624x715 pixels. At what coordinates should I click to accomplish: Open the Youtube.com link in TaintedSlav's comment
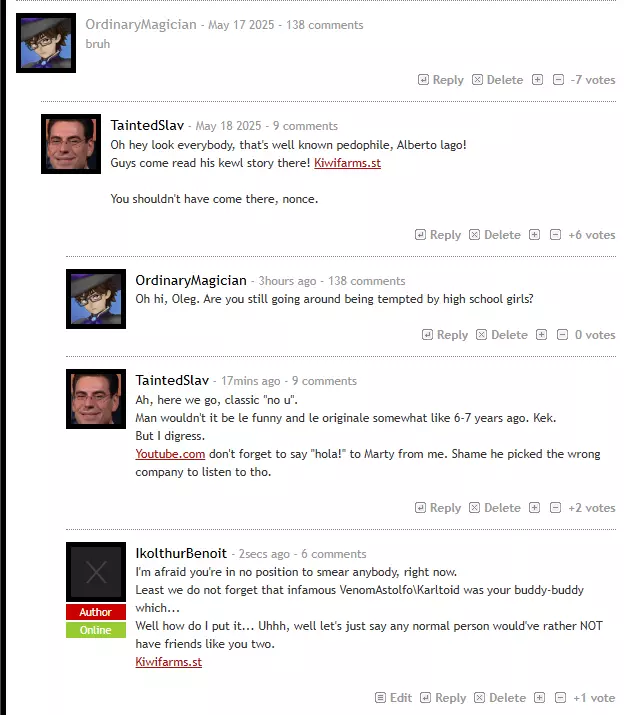tap(170, 454)
